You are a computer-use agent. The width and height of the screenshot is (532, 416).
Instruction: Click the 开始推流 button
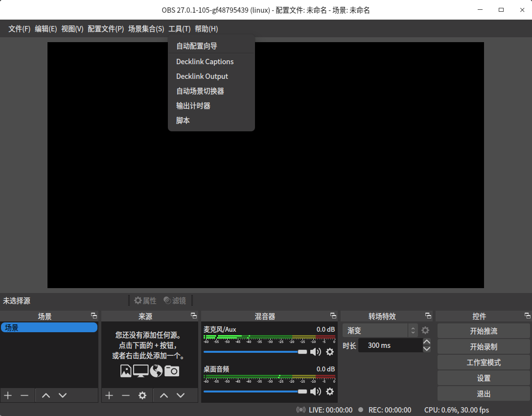[x=484, y=331]
